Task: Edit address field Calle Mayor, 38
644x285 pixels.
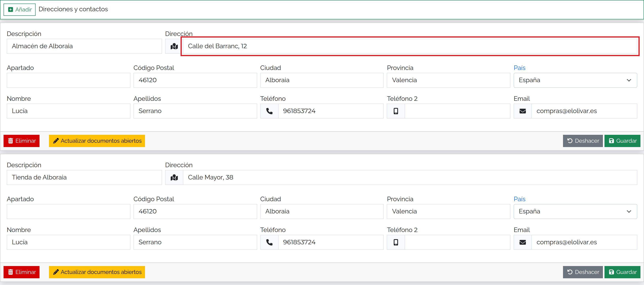Action: (410, 178)
